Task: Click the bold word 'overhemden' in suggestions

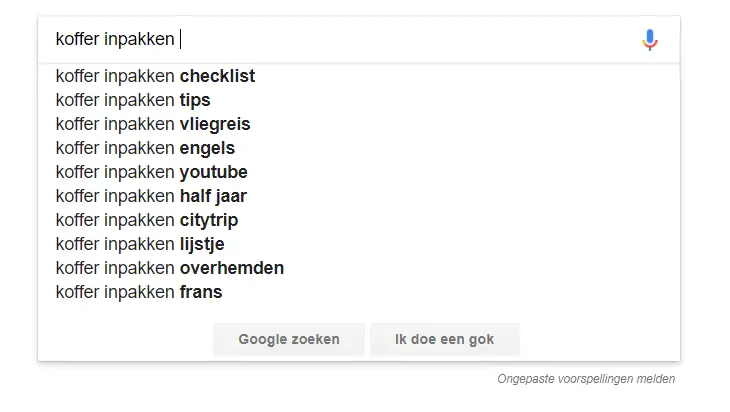Action: [x=232, y=268]
